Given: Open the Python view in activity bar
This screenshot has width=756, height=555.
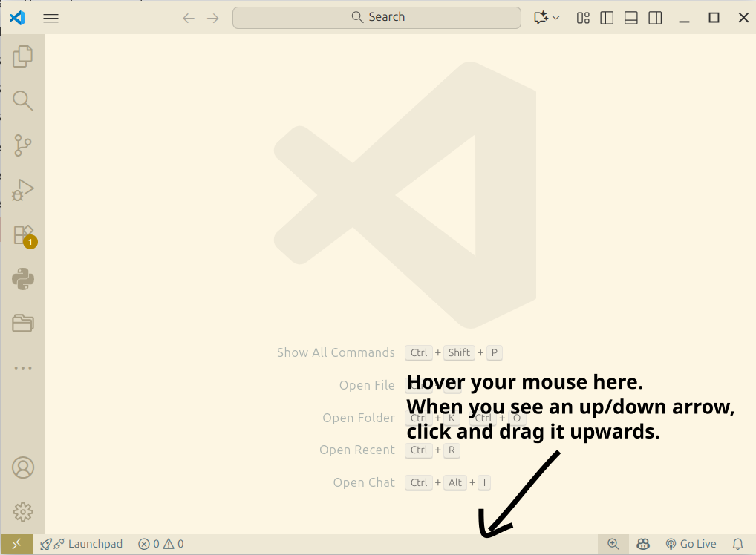Looking at the screenshot, I should coord(23,279).
